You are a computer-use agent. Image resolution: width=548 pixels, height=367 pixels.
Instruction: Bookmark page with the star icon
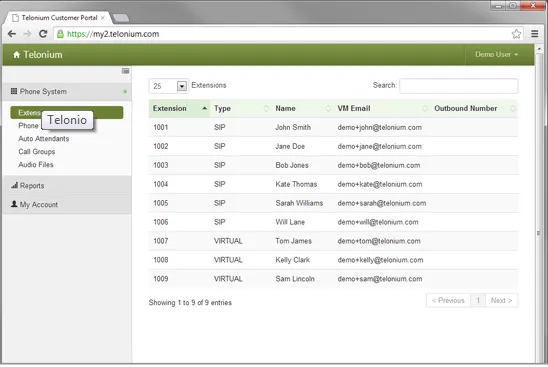(x=516, y=34)
